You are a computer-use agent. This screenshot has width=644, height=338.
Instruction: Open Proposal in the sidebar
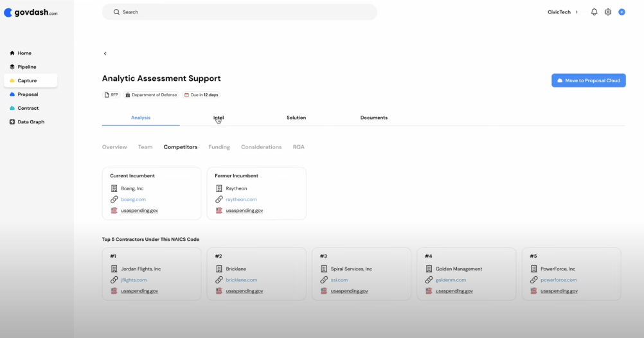click(30, 94)
